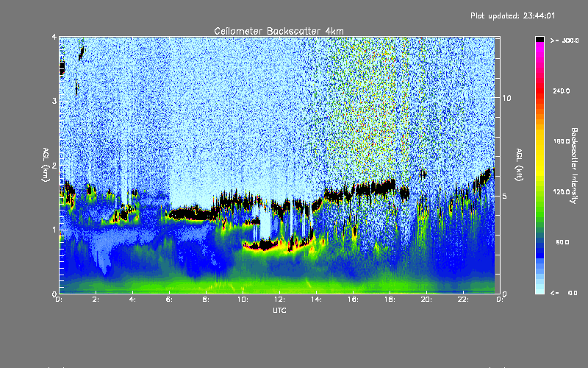Click the "14:" UTC tick label
This screenshot has width=588, height=368.
pyautogui.click(x=317, y=300)
